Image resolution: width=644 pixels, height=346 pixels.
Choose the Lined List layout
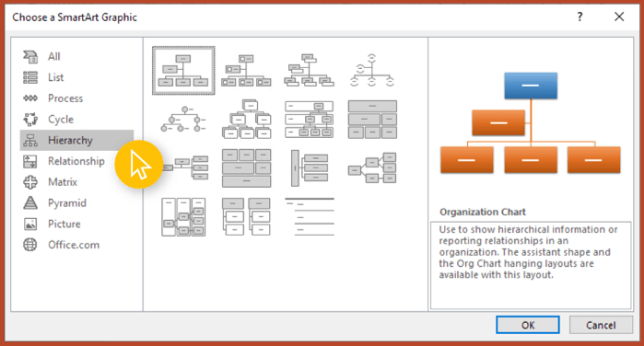(x=310, y=217)
